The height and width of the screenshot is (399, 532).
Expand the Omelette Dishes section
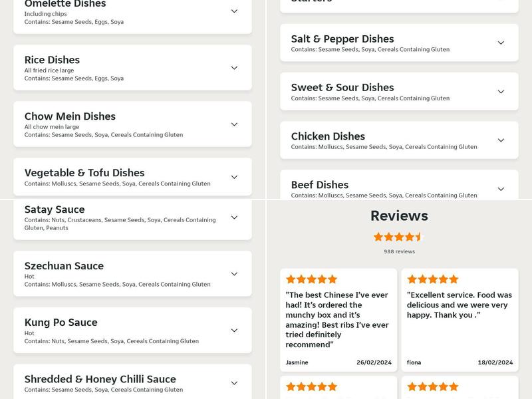point(234,11)
